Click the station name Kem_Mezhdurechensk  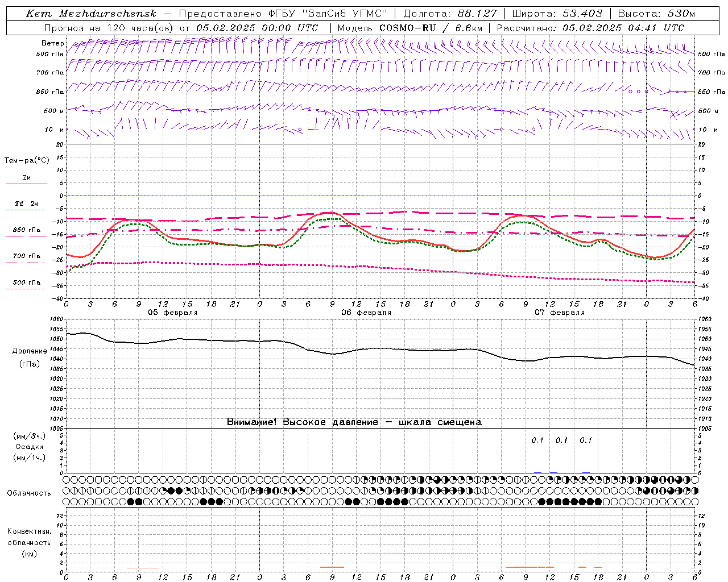coord(91,14)
